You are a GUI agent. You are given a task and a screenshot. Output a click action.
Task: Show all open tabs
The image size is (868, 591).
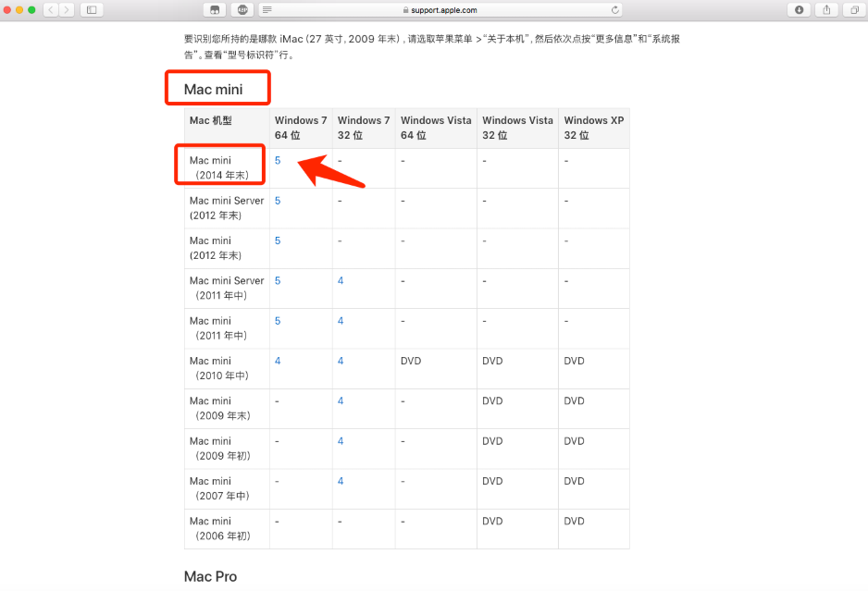point(853,9)
